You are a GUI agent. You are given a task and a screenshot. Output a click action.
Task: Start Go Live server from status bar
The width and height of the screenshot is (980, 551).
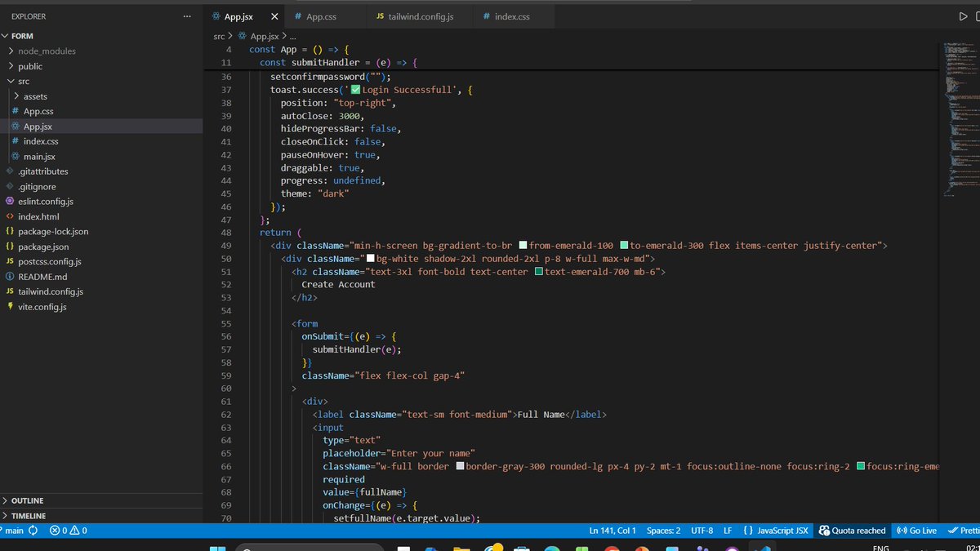click(917, 531)
